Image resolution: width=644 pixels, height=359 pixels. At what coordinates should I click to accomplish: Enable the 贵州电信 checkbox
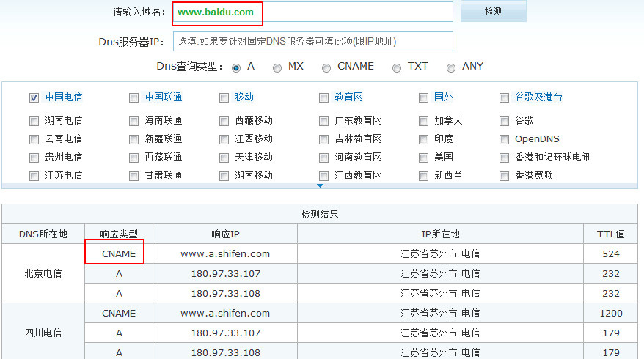[34, 158]
